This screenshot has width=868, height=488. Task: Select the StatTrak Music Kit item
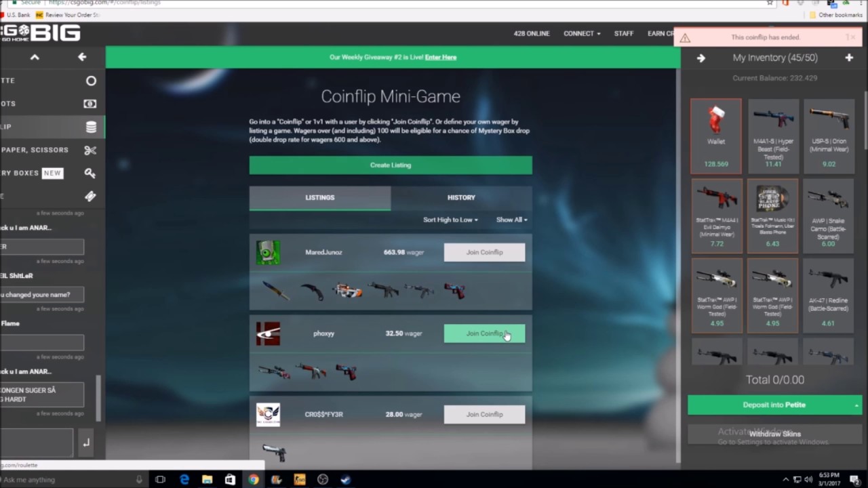point(773,216)
